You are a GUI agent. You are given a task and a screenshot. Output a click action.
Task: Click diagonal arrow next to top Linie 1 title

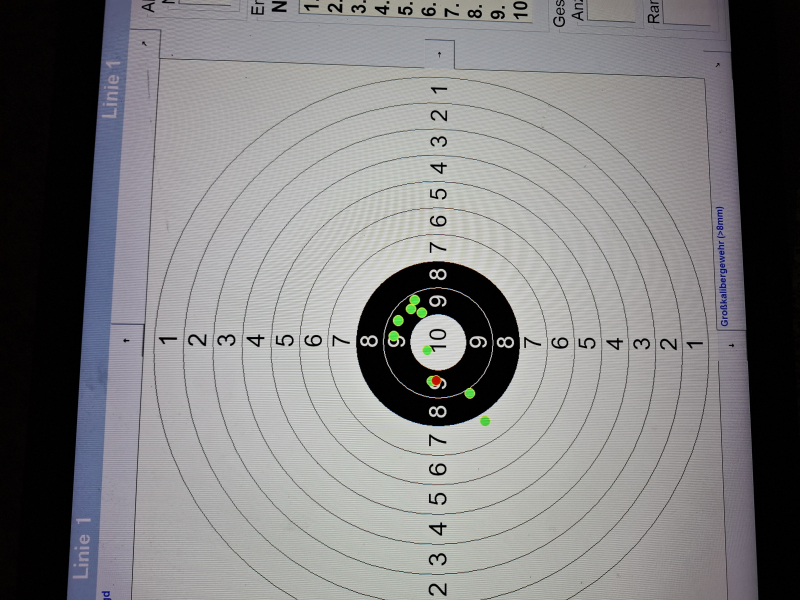tap(147, 43)
